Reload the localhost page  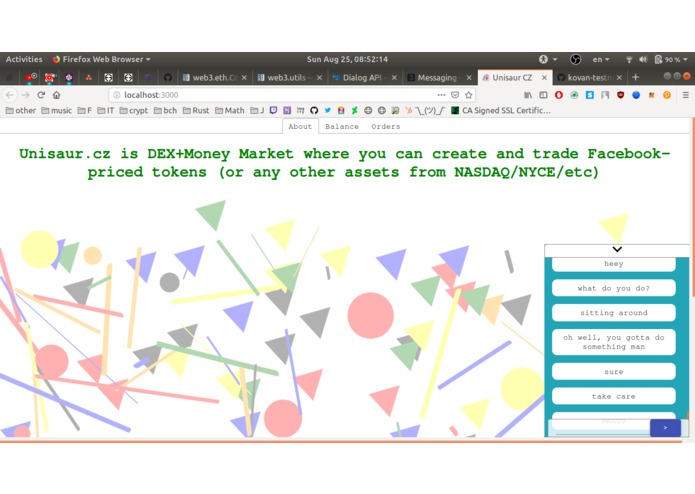[41, 95]
